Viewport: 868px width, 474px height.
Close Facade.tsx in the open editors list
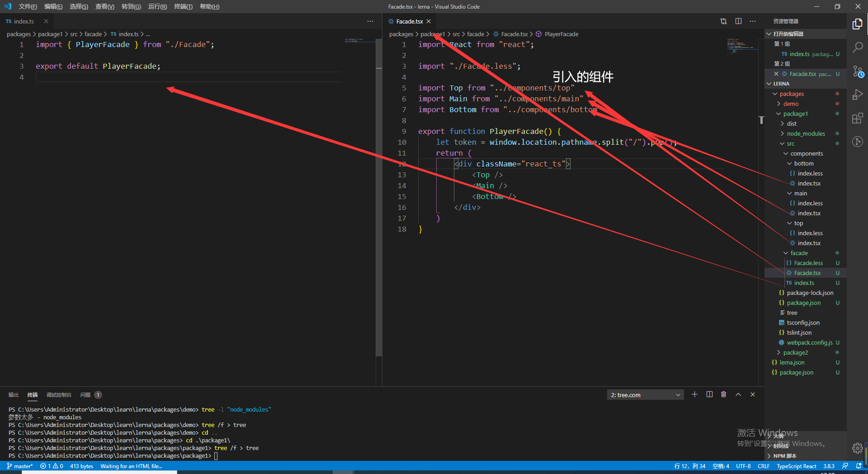tap(776, 74)
